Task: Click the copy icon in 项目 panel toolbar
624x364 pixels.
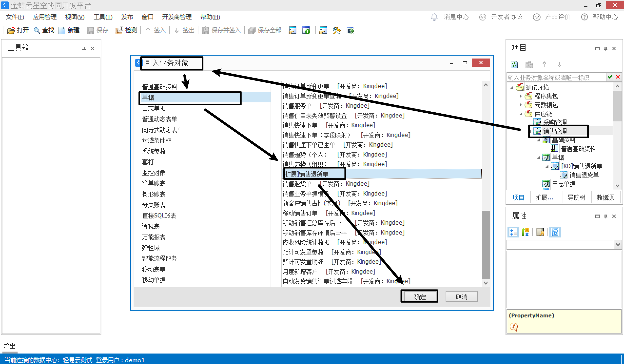Action: (x=529, y=65)
